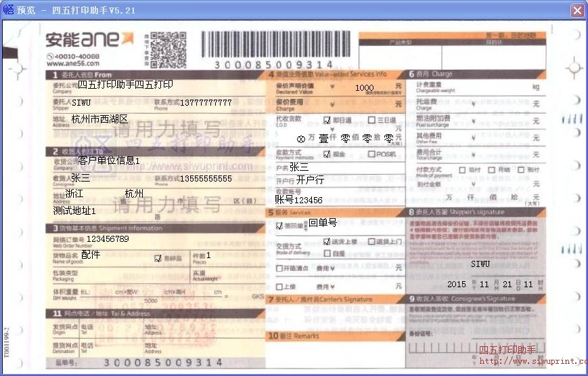Click the declared value 1000 field

click(364, 87)
